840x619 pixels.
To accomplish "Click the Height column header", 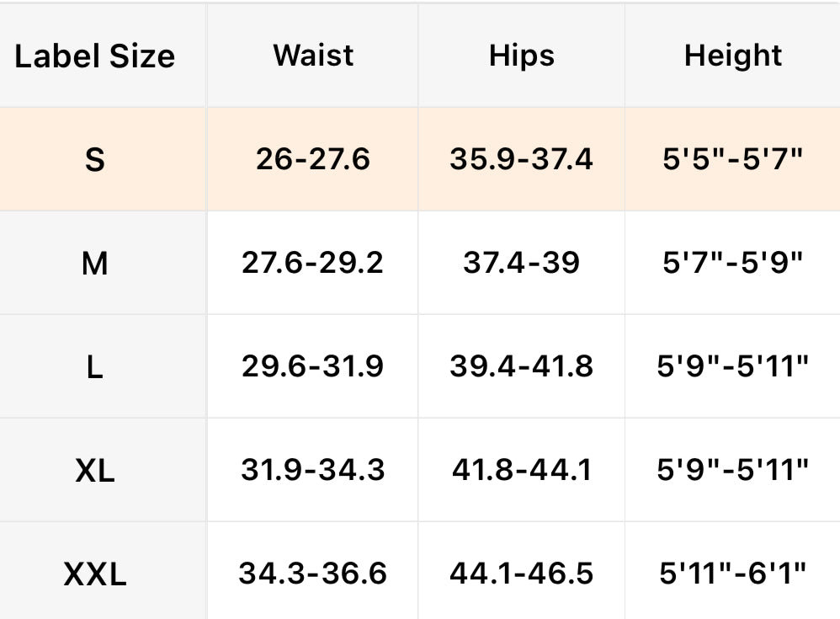I will [x=733, y=56].
